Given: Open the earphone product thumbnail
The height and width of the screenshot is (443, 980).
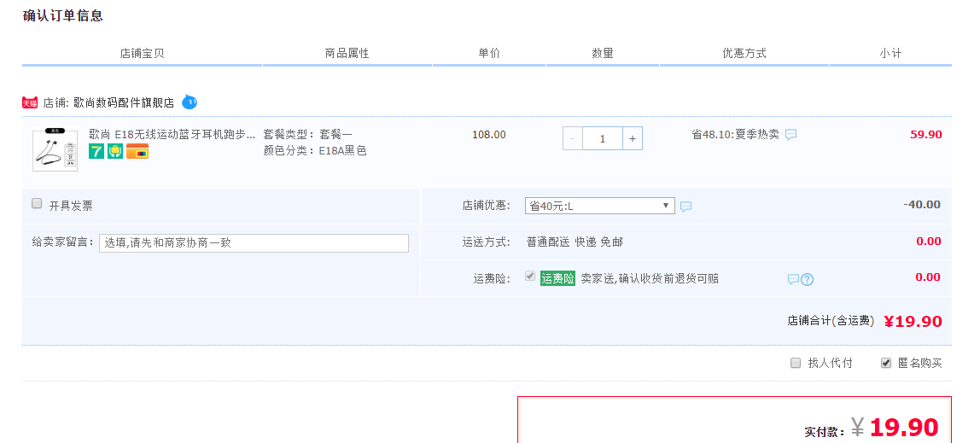Looking at the screenshot, I should [55, 149].
